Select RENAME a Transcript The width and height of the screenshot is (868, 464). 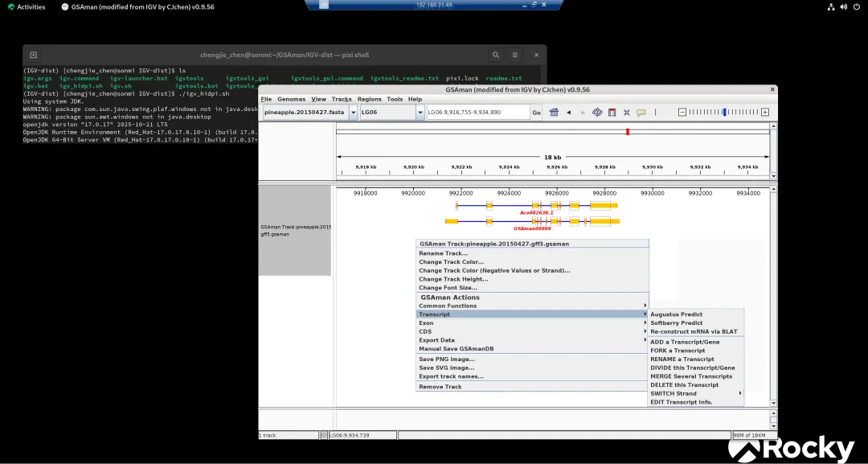[x=696, y=359]
